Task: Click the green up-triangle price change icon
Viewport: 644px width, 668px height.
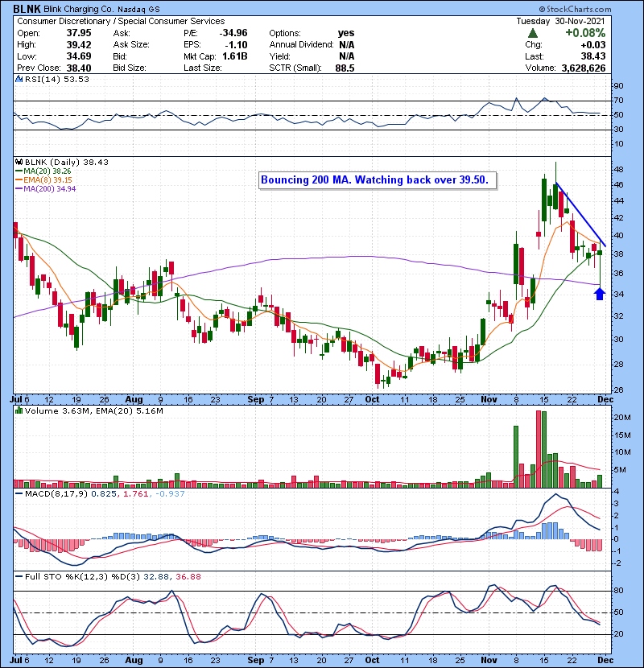Action: coord(532,33)
